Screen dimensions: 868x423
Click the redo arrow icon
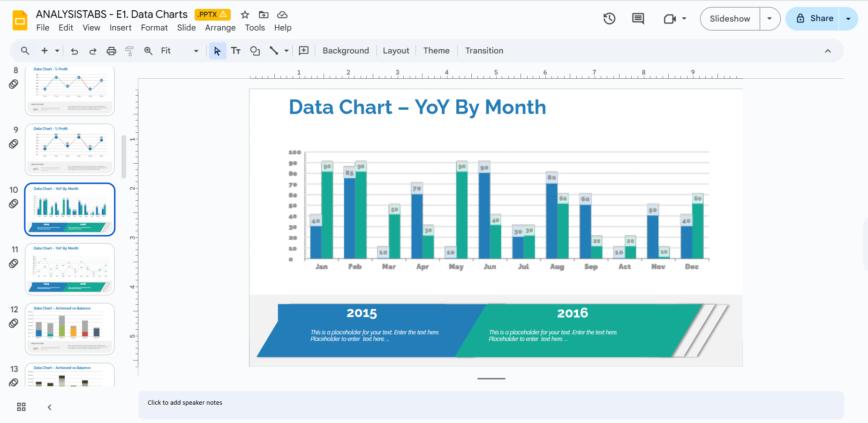click(x=93, y=51)
